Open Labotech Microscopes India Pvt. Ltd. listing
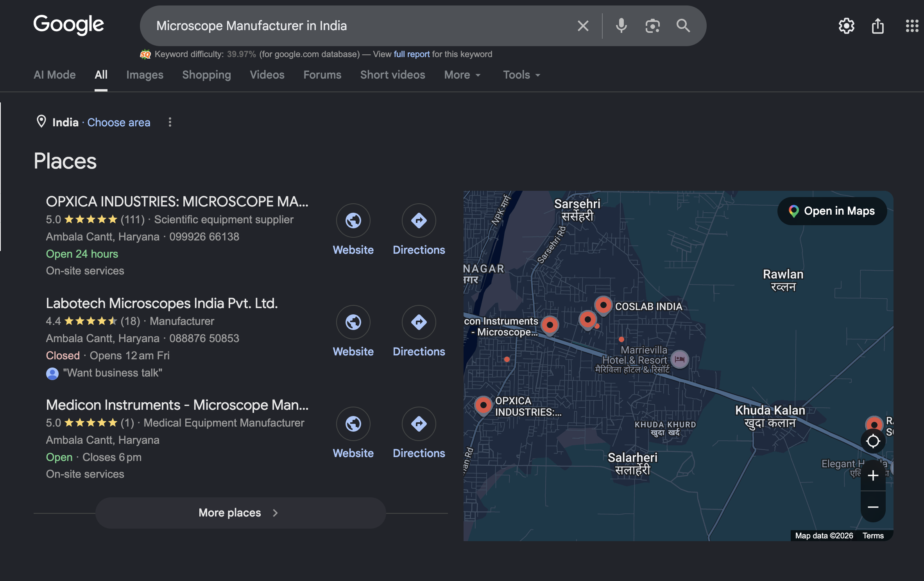The image size is (924, 581). point(162,303)
